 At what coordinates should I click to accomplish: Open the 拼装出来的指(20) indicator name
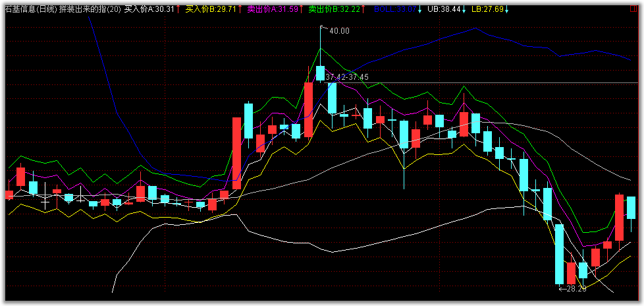[x=90, y=10]
